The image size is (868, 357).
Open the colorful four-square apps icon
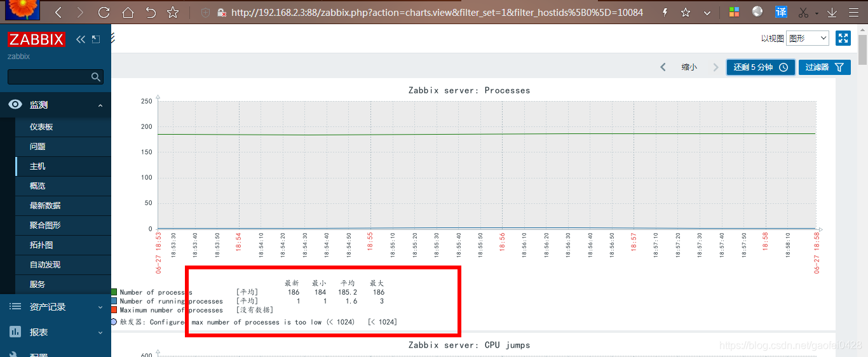tap(734, 12)
